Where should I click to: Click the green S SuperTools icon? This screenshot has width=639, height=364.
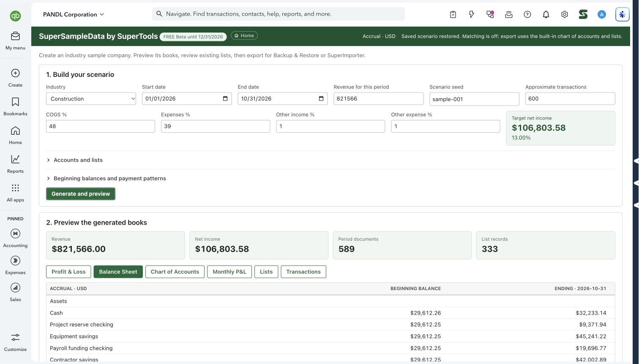pyautogui.click(x=583, y=14)
